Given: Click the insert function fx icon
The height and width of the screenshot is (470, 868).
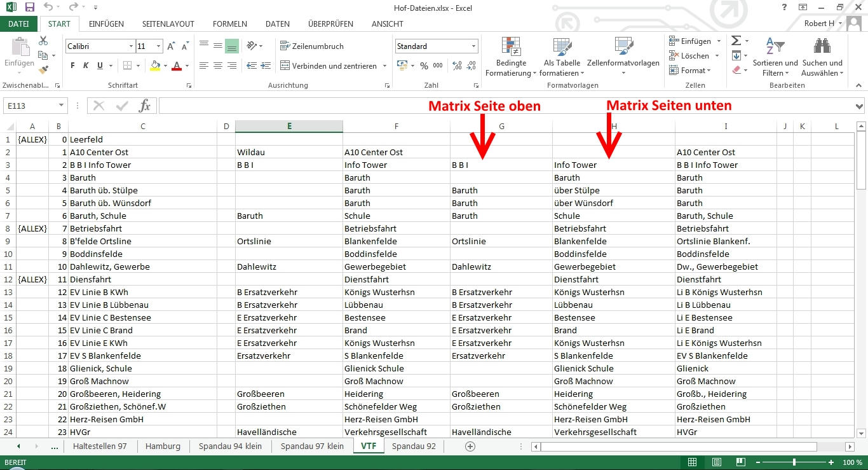Looking at the screenshot, I should (144, 106).
